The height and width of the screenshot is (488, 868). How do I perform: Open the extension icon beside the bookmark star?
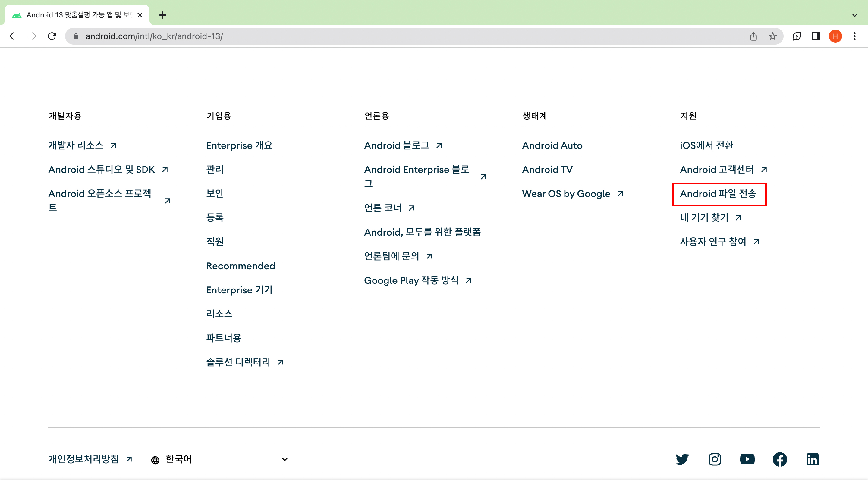(797, 36)
